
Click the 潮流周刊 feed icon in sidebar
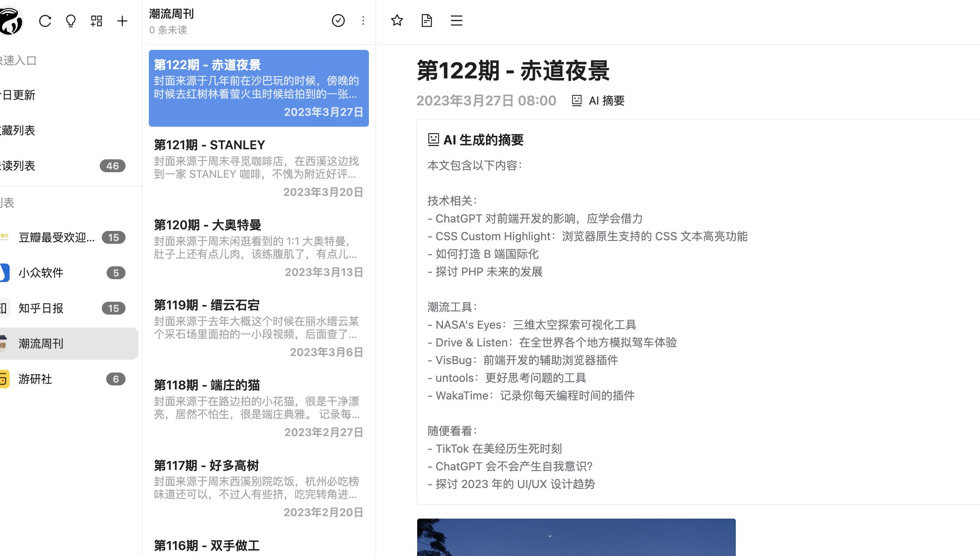pyautogui.click(x=3, y=344)
